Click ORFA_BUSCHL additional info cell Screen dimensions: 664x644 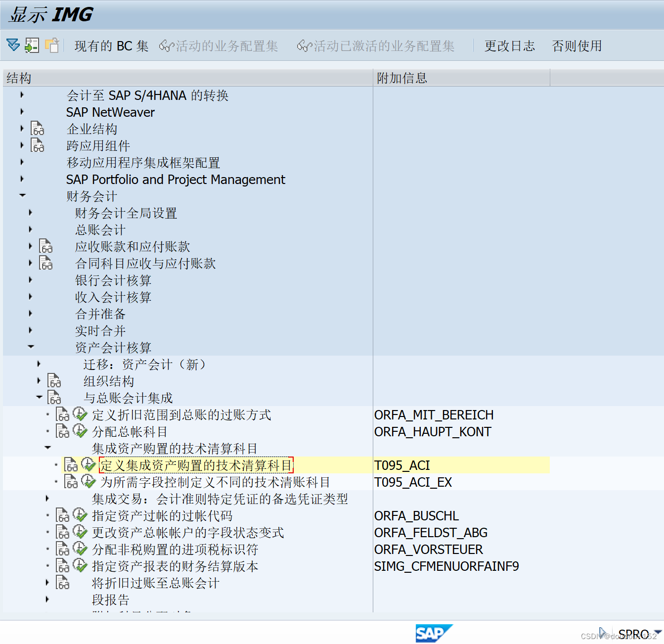tap(416, 516)
